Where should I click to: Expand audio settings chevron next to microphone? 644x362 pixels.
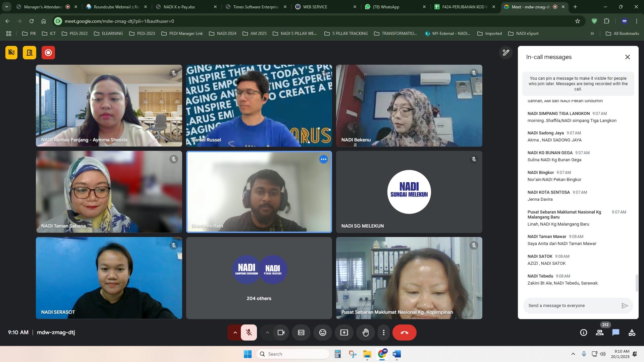pyautogui.click(x=235, y=333)
